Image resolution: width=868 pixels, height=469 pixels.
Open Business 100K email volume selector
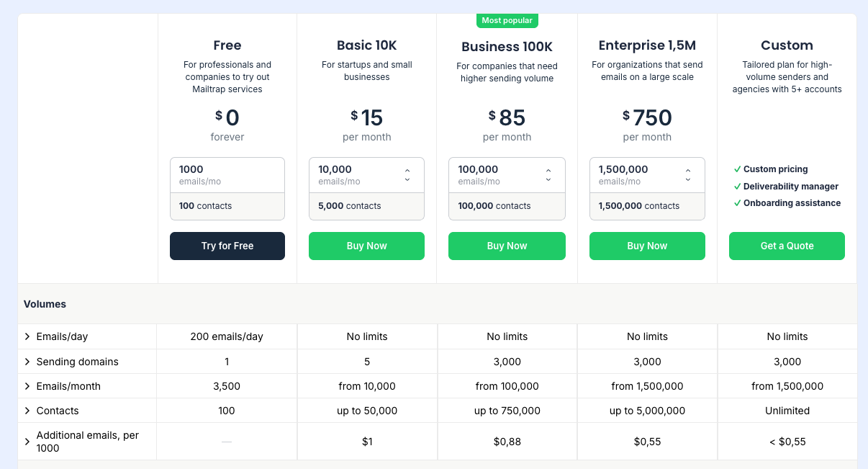click(548, 175)
